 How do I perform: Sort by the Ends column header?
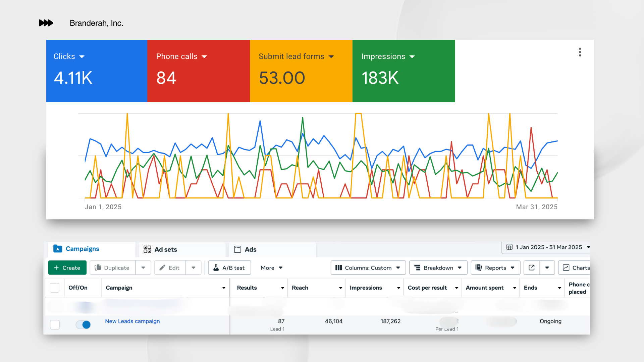pos(542,288)
